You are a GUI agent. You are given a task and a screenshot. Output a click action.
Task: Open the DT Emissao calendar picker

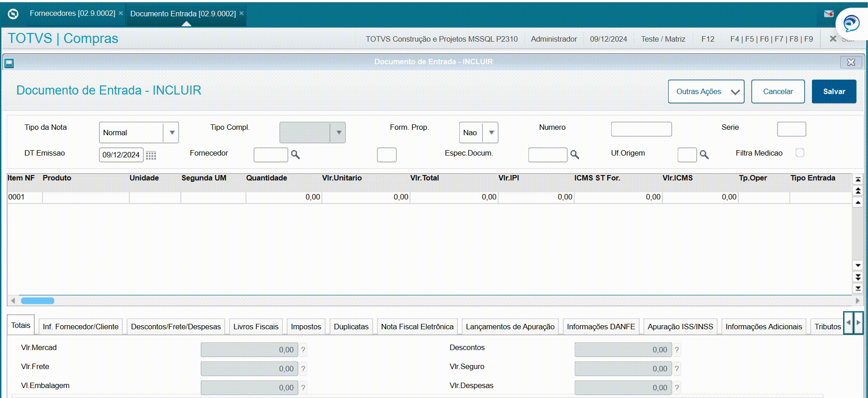click(151, 155)
